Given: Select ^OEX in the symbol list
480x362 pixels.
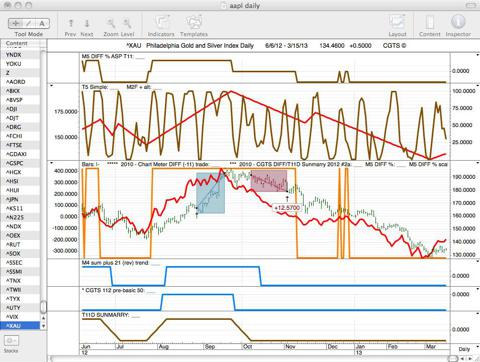Looking at the screenshot, I should click(x=20, y=235).
